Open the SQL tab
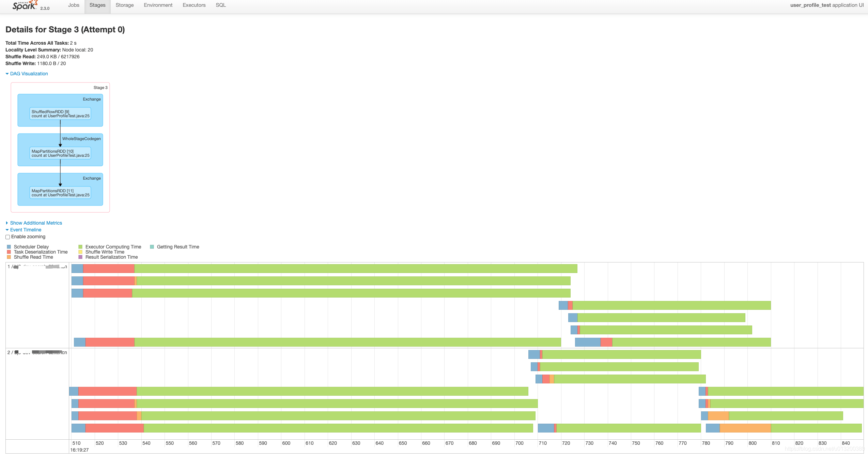Image resolution: width=868 pixels, height=455 pixels. [x=221, y=5]
